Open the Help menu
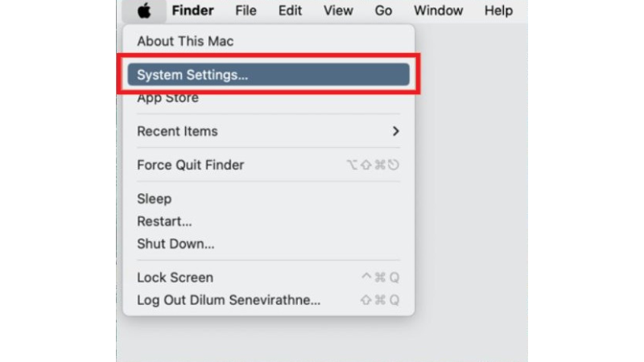The height and width of the screenshot is (362, 644). point(498,10)
